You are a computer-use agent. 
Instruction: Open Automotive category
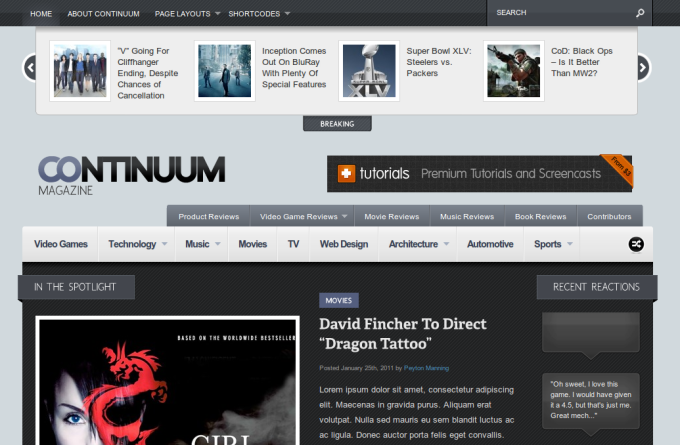pyautogui.click(x=490, y=244)
